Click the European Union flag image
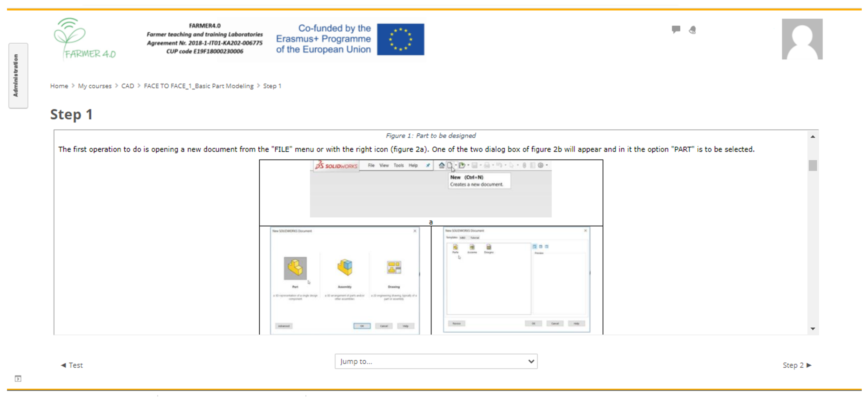 tap(400, 39)
